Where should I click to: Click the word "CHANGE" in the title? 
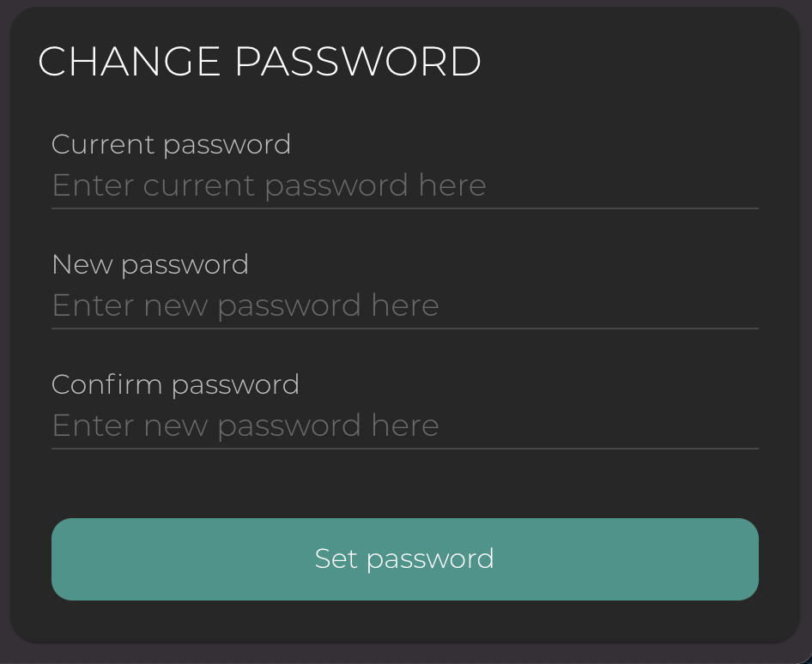pos(129,62)
